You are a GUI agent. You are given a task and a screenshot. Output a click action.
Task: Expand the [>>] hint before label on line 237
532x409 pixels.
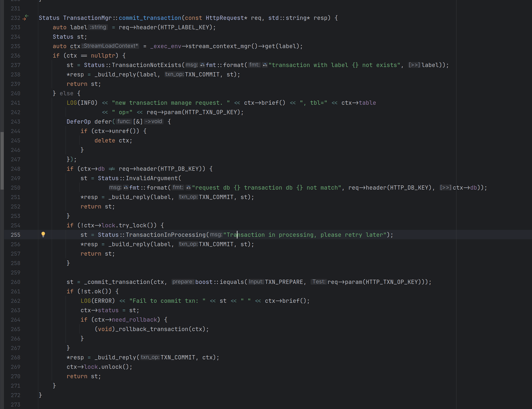(414, 65)
